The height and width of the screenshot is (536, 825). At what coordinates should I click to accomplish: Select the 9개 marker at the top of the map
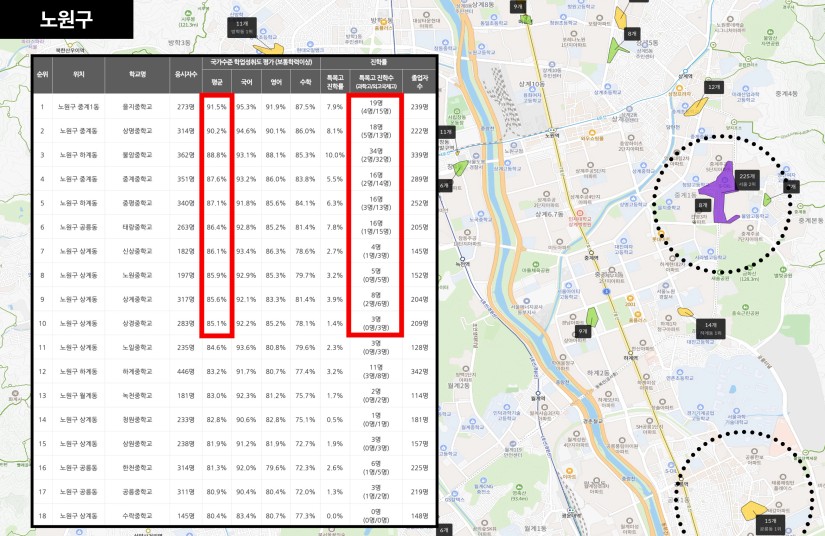click(x=518, y=7)
